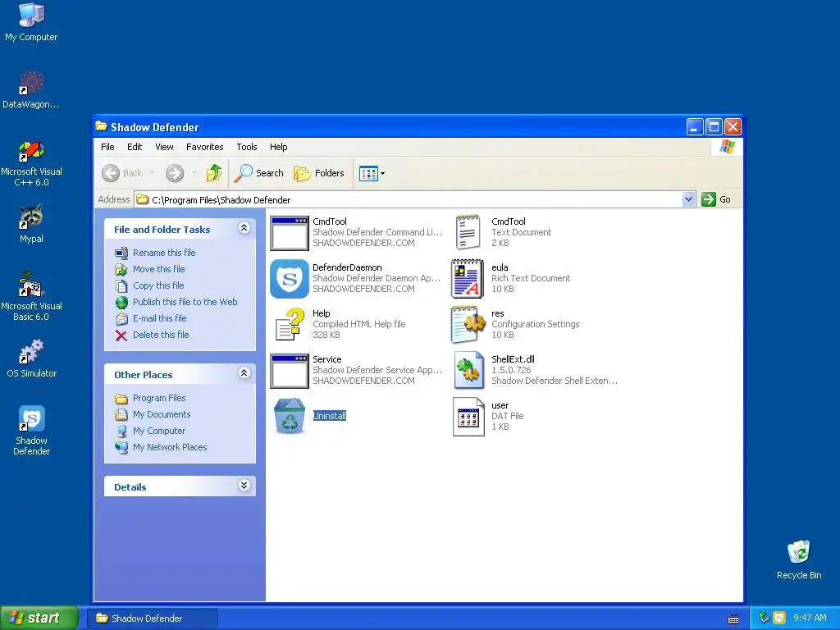The image size is (840, 630).
Task: Select the user DAT file icon
Action: pyautogui.click(x=468, y=416)
